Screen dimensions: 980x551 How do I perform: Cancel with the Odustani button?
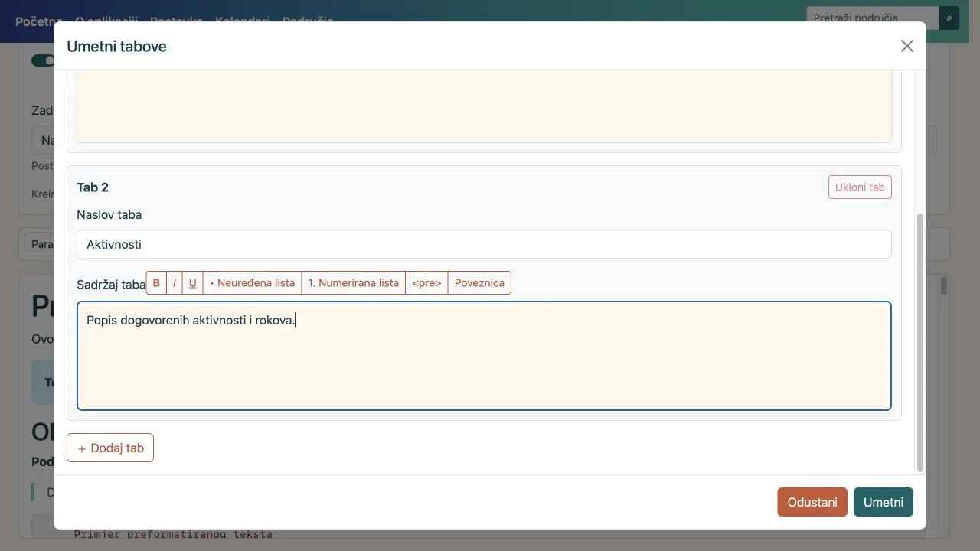[812, 502]
